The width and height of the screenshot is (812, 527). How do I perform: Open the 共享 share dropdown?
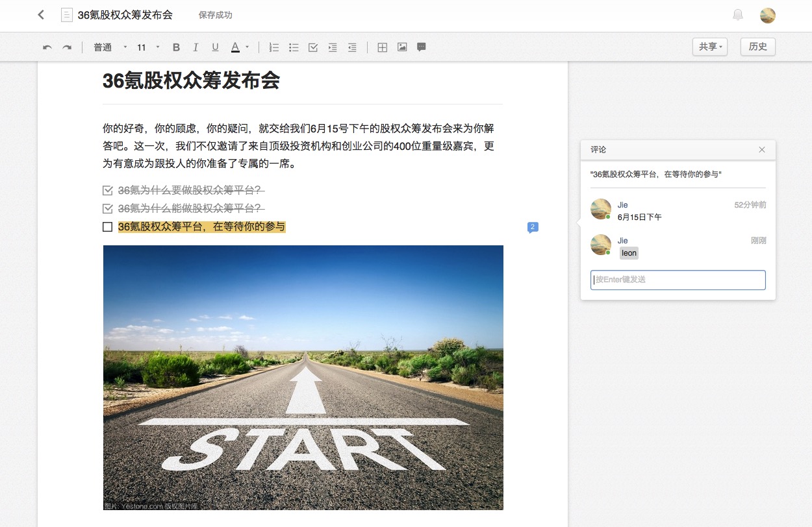click(710, 47)
